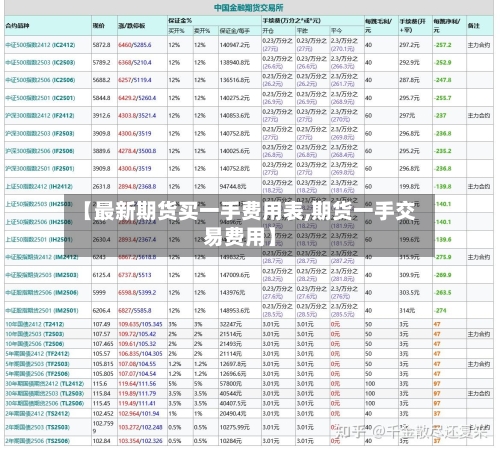Select net profit cell -274
The width and height of the screenshot is (500, 452).
440,311
